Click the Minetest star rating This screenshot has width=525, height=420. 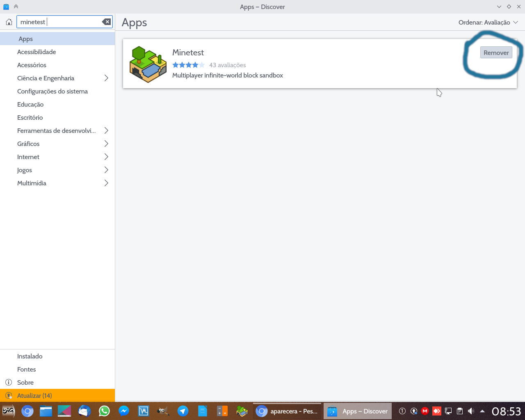point(188,65)
